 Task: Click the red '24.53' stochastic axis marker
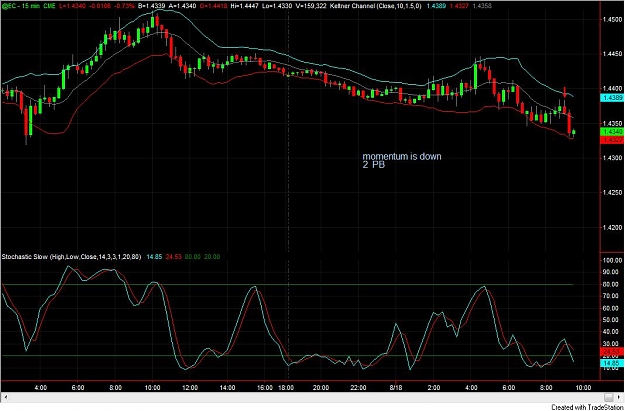tap(610, 351)
